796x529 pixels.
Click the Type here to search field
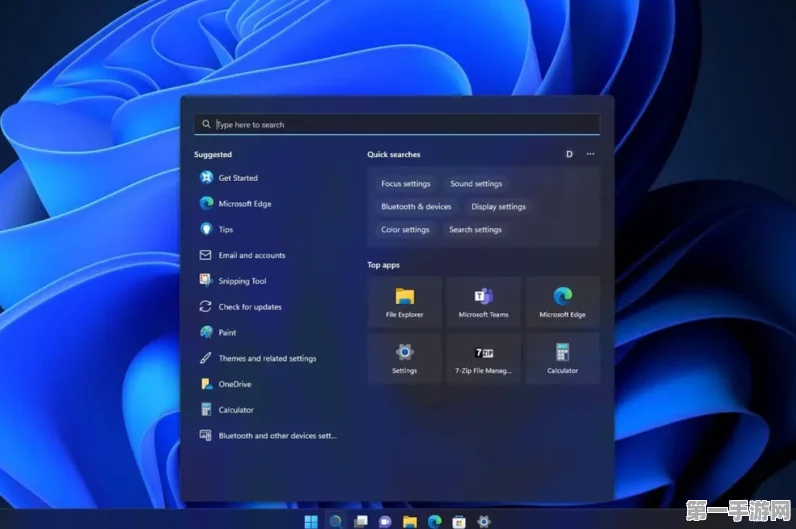397,124
